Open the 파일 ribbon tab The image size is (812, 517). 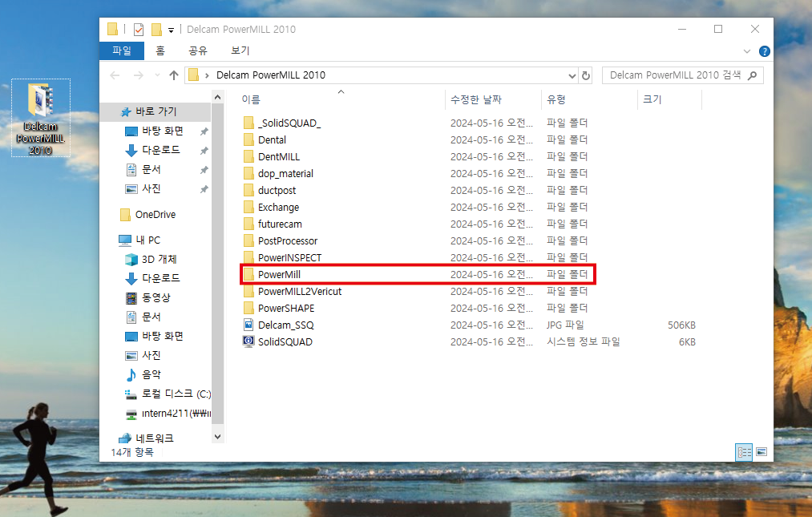pyautogui.click(x=122, y=50)
